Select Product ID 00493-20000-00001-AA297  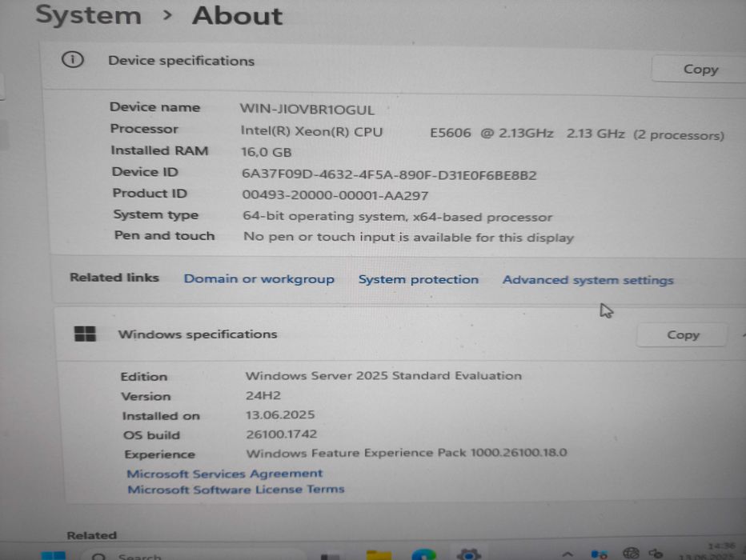335,195
